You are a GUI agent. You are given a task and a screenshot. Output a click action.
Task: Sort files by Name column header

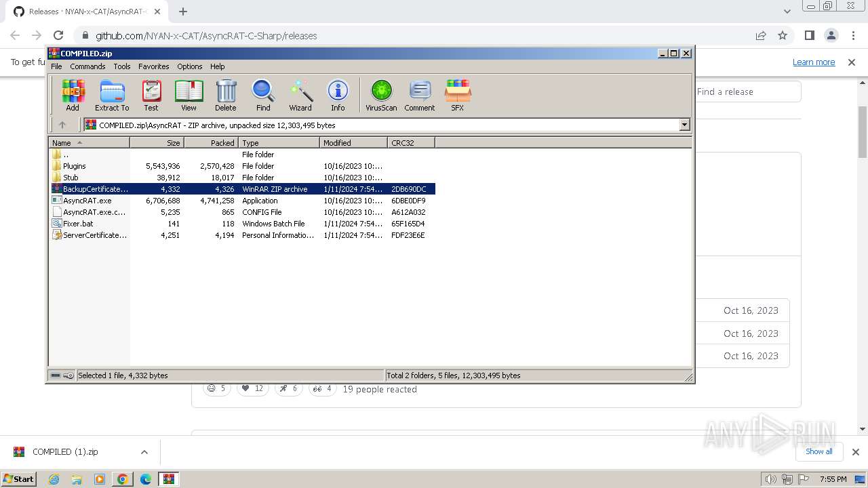89,142
